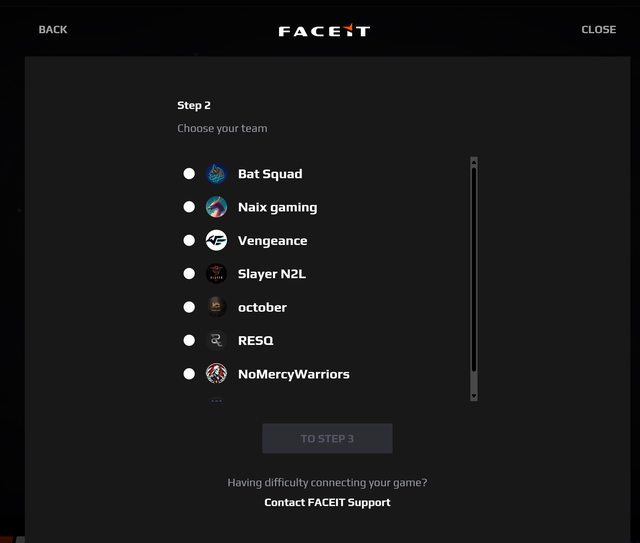Go back using the BACK button
This screenshot has height=543, width=640.
click(x=53, y=30)
